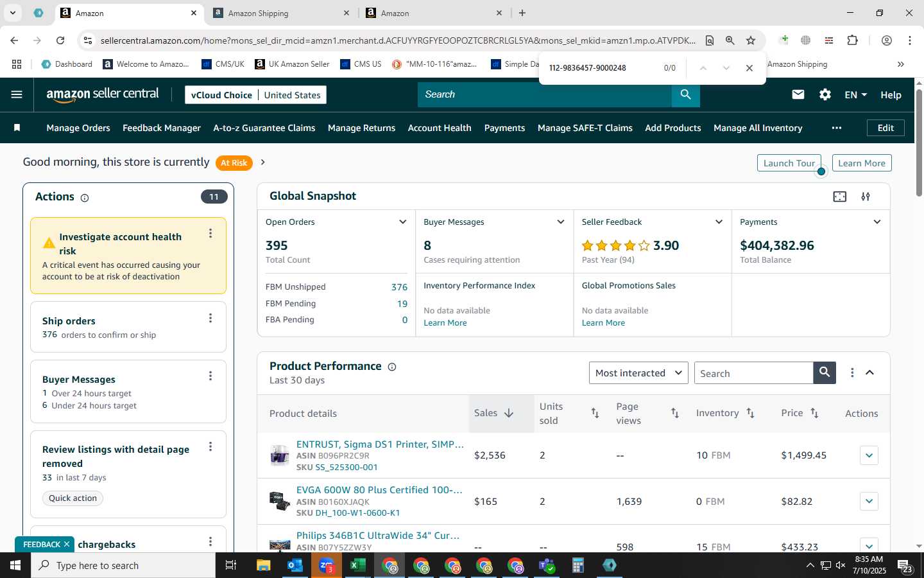Open the Most interacted dropdown

pyautogui.click(x=638, y=372)
